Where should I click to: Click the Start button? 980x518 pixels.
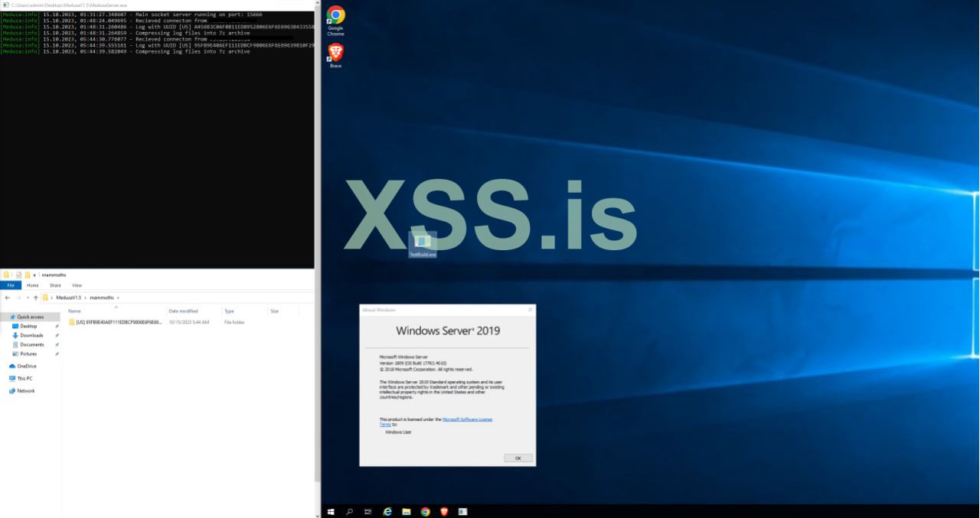click(x=331, y=511)
